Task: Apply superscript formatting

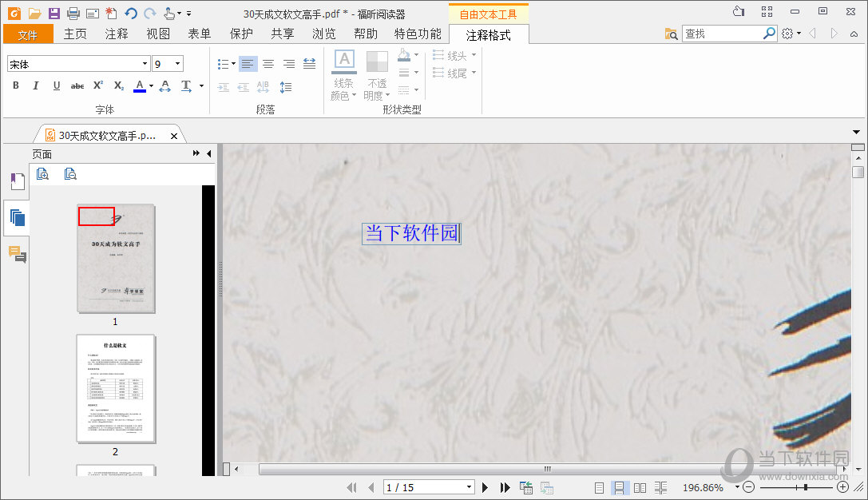Action: tap(97, 85)
